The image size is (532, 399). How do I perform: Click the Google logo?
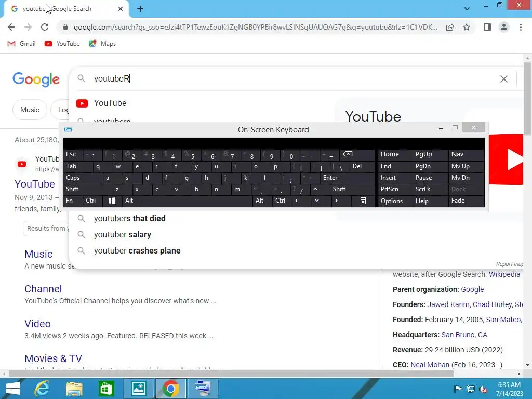(36, 79)
